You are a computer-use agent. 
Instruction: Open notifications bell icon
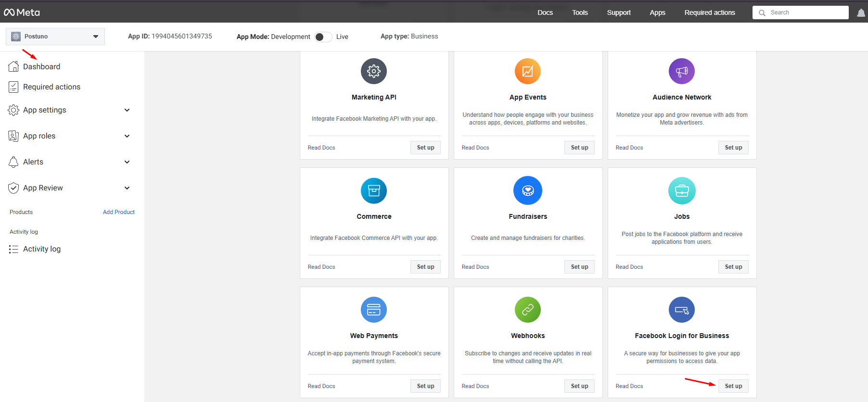point(861,13)
